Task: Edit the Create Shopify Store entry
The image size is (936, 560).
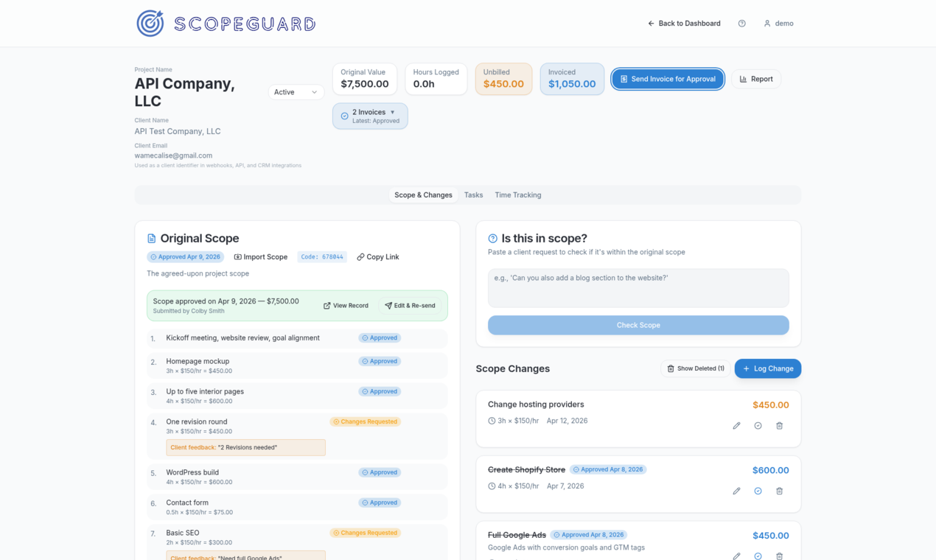Action: click(736, 491)
